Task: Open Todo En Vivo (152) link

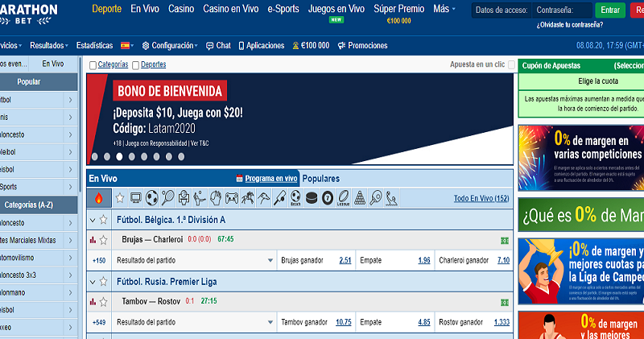Action: coord(481,198)
